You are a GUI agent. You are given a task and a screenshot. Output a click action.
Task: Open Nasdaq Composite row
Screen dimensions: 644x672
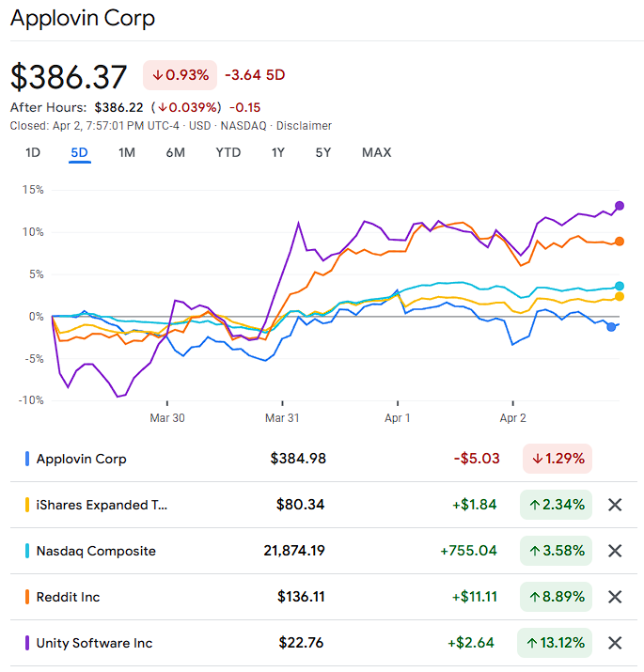point(323,550)
